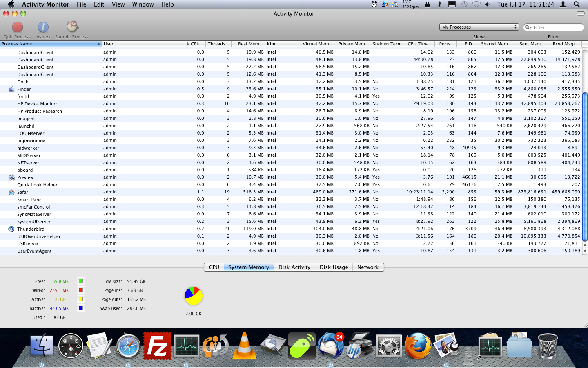This screenshot has height=368, width=588.
Task: Sort by the % CPU column header
Action: pyautogui.click(x=195, y=44)
